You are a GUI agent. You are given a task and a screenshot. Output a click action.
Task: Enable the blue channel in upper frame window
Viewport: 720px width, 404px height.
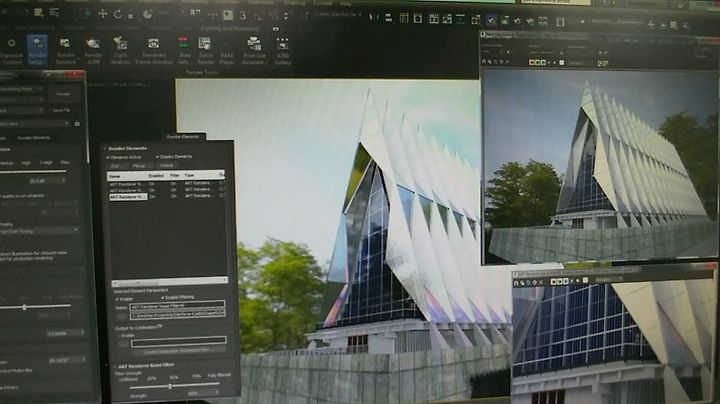(543, 62)
